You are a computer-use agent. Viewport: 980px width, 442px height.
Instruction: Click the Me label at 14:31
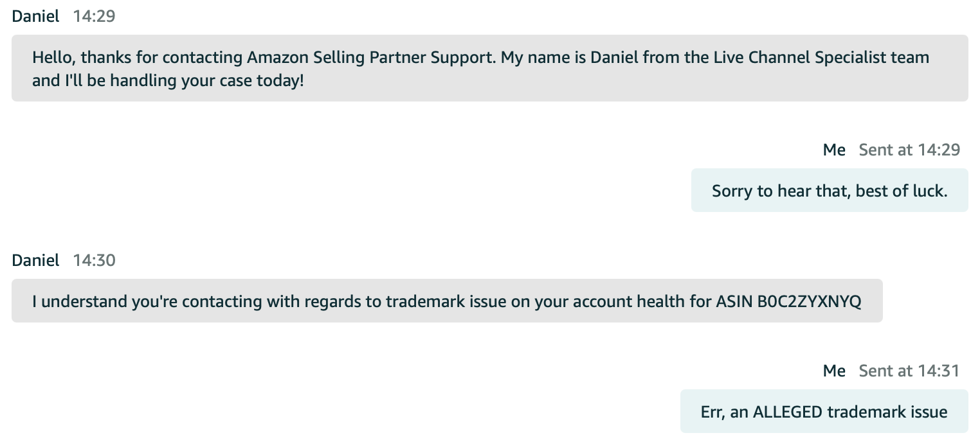point(834,371)
